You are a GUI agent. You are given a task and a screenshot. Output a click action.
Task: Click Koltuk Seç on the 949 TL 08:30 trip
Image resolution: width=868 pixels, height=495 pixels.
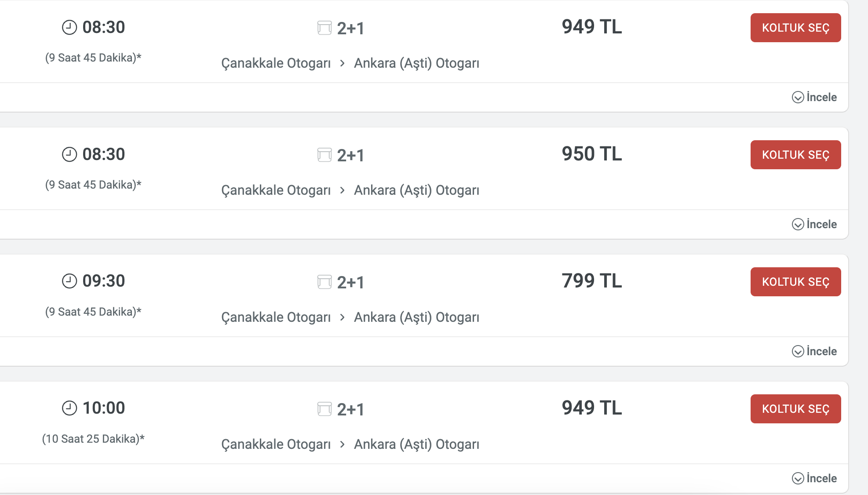[795, 28]
